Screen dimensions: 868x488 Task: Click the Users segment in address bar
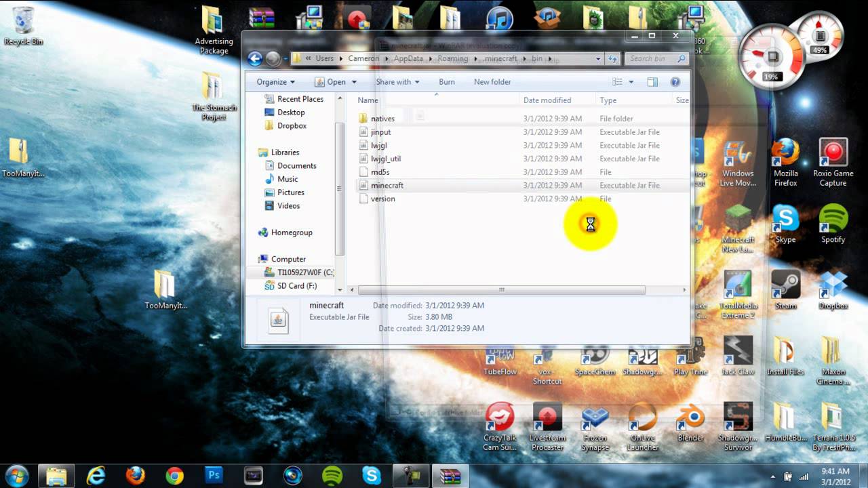pos(325,59)
